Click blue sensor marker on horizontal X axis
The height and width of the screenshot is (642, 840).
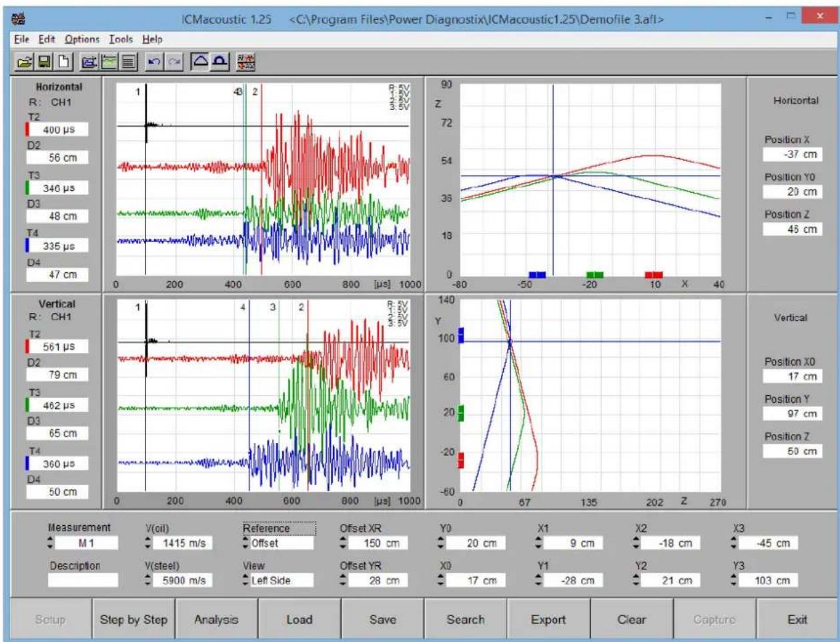537,275
